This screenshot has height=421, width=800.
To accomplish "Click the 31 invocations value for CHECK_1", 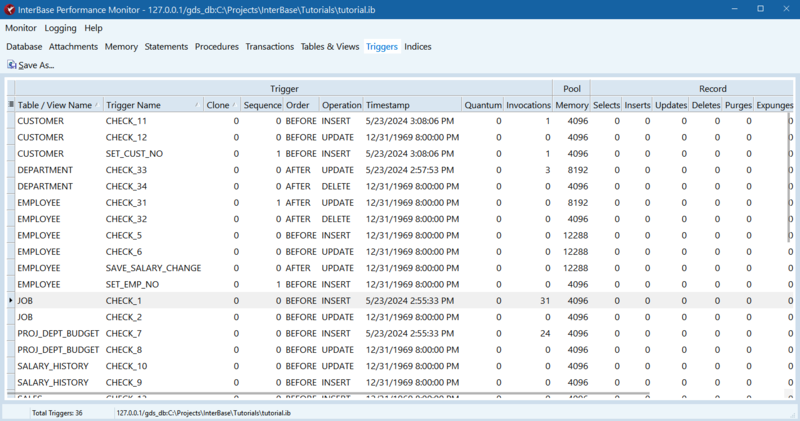I will (545, 301).
